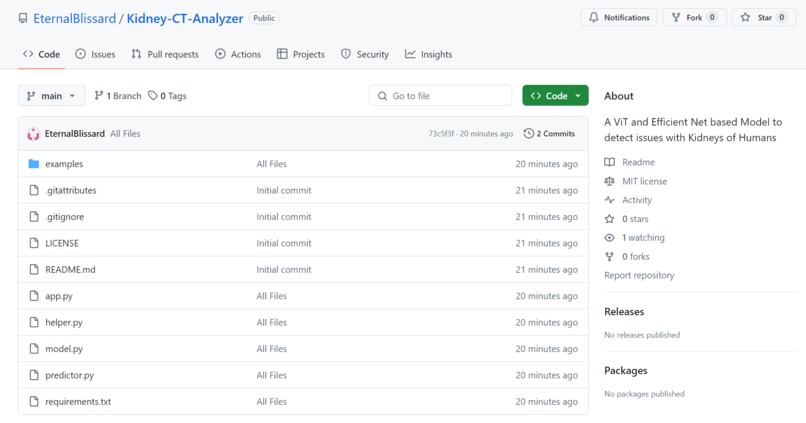
Task: Click All Files commit message for examples
Action: tap(271, 164)
